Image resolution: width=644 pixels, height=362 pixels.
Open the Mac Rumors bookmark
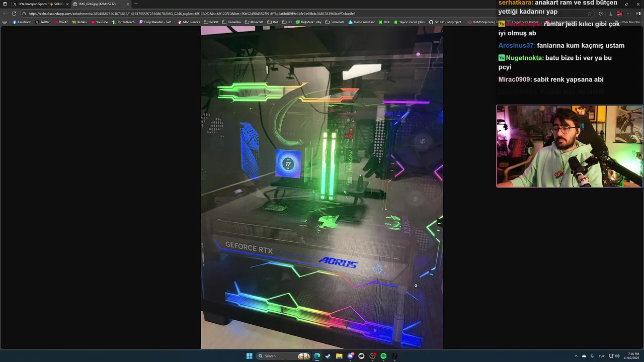(x=189, y=22)
